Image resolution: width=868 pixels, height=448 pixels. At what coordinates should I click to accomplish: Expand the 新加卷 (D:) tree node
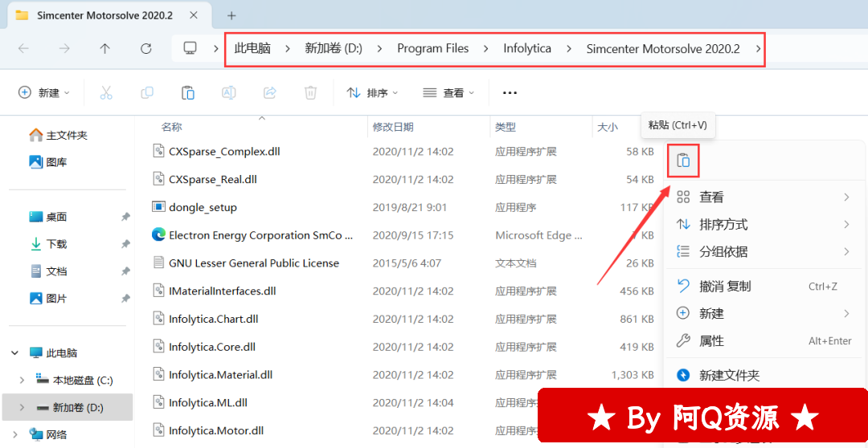(x=23, y=408)
